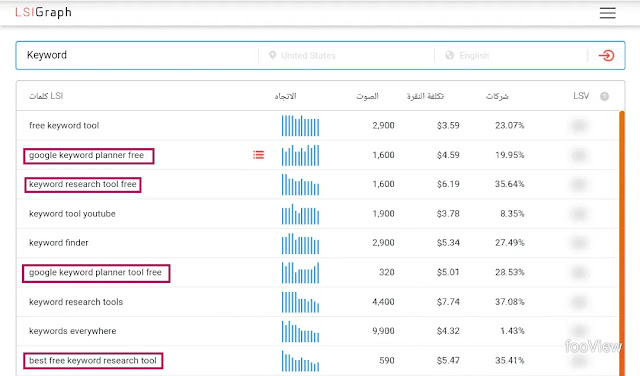The image size is (640, 376).
Task: Click the الاتجاه trend column header
Action: pyautogui.click(x=285, y=96)
